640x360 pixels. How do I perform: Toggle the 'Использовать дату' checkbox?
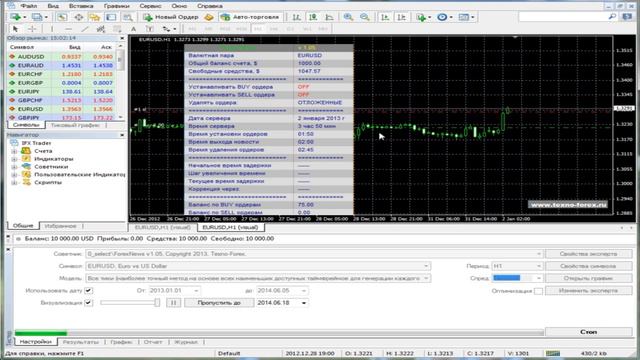coord(89,291)
